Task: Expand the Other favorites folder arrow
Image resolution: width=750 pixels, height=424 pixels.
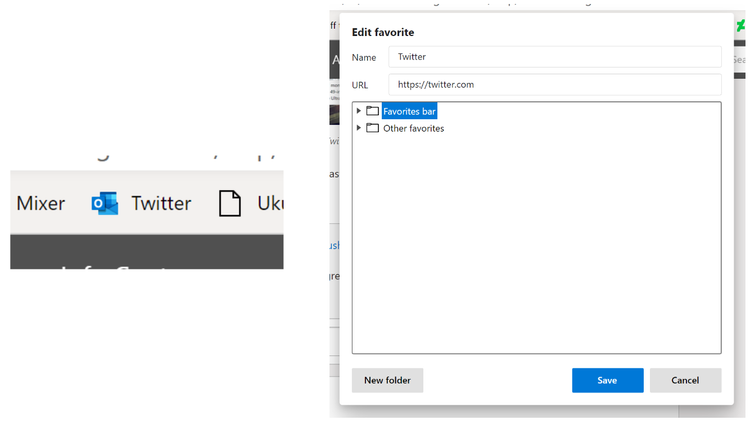Action: click(x=358, y=128)
